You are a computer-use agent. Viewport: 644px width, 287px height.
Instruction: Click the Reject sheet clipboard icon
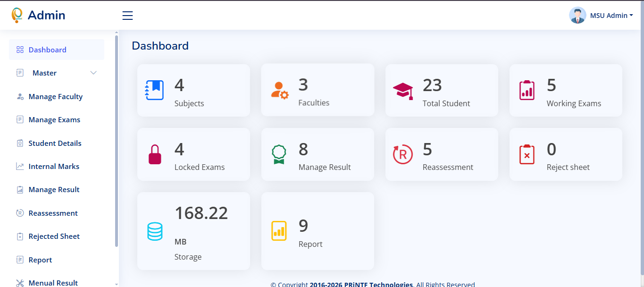[527, 154]
